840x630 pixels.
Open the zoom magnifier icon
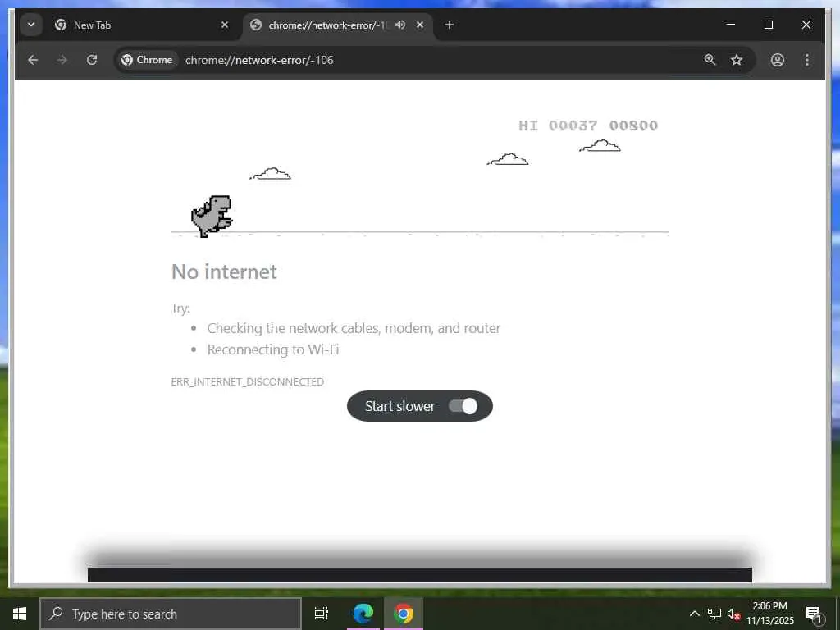tap(710, 60)
